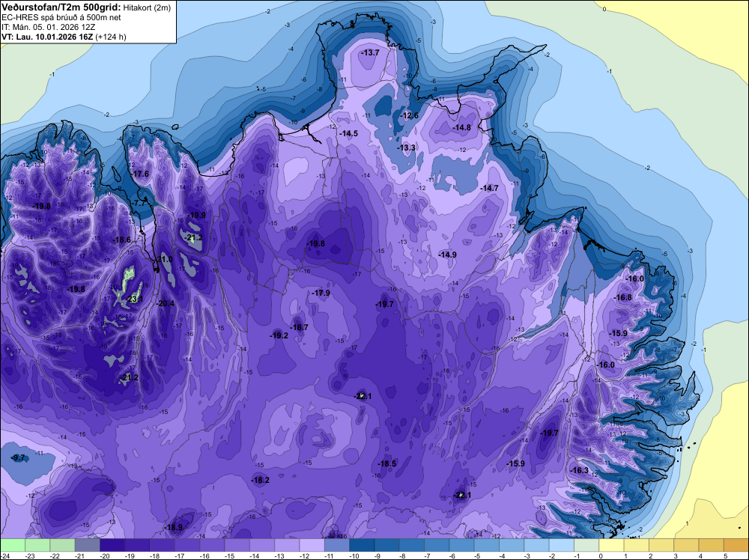Click the -18.2 temperature label

[260, 481]
